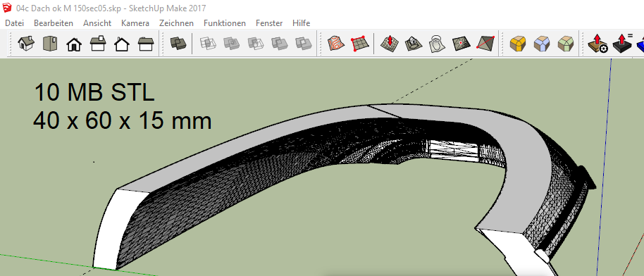644x276 pixels.
Task: Select the "10 MB STL" text label
Action: pyautogui.click(x=94, y=92)
